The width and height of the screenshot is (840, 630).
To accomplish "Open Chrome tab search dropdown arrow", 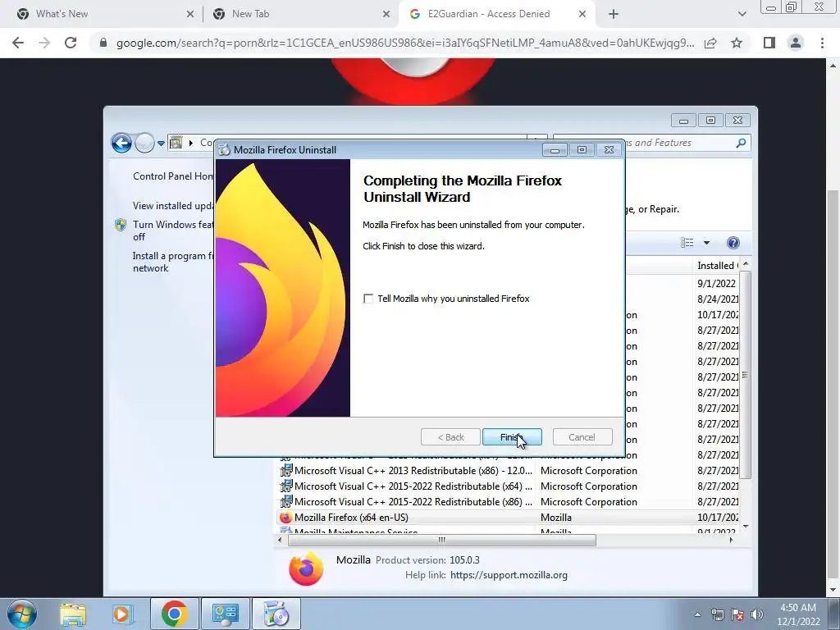I will coord(742,15).
